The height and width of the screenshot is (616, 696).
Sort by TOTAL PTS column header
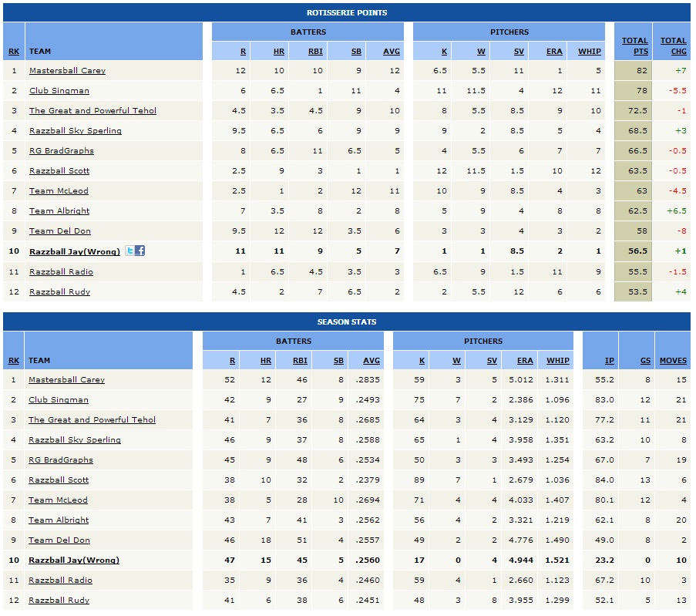pos(635,46)
